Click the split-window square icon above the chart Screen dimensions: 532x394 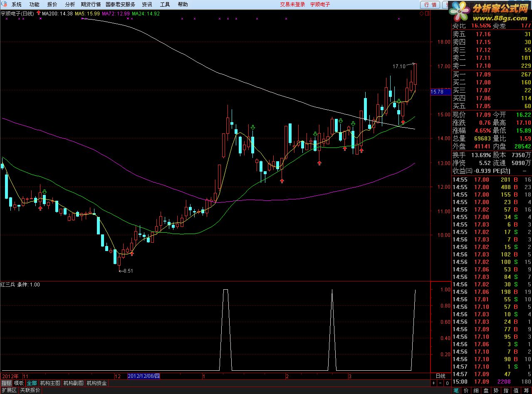point(427,13)
